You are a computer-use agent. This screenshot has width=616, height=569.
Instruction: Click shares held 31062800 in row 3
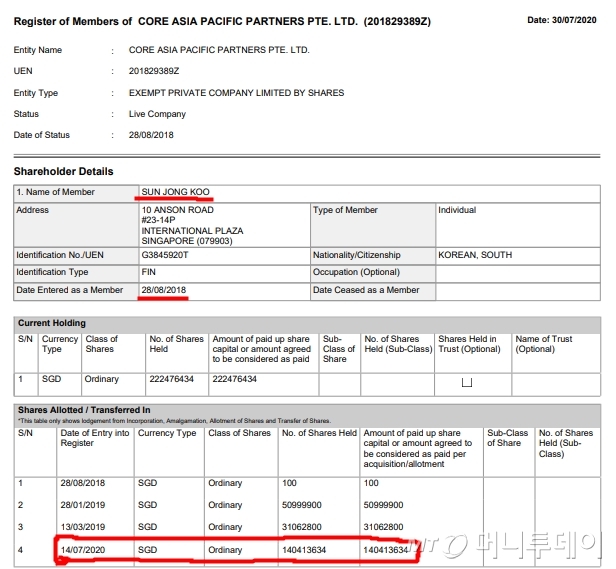click(x=301, y=527)
